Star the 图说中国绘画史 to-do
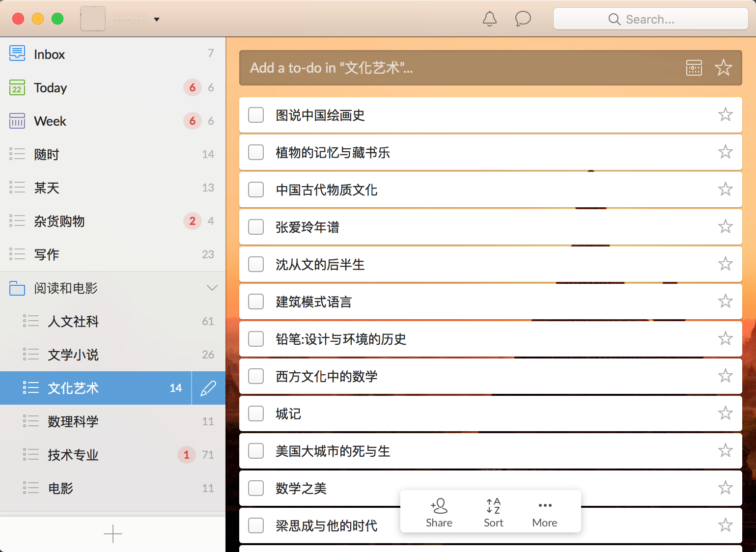The image size is (756, 552). (726, 115)
